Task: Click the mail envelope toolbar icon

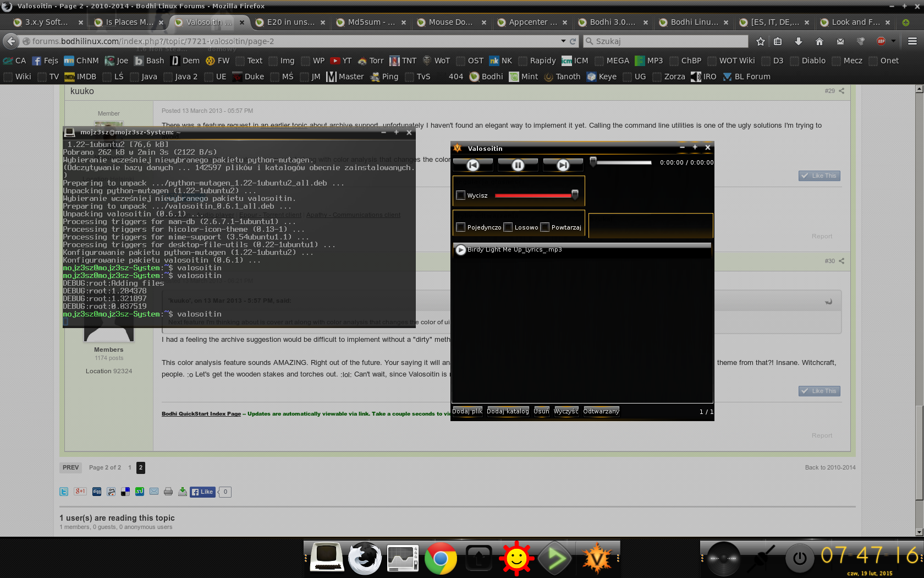Action: 840,41
